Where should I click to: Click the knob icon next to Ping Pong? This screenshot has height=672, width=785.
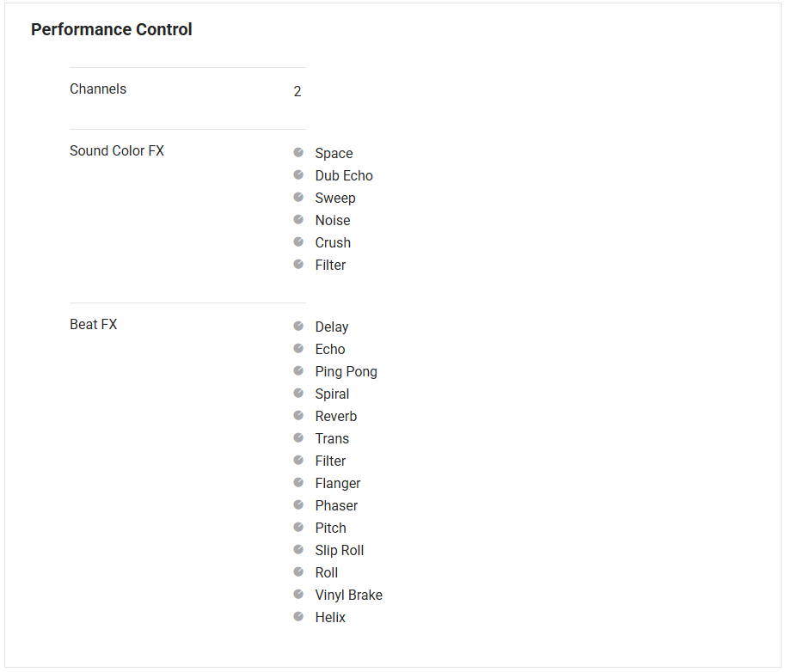pos(298,370)
